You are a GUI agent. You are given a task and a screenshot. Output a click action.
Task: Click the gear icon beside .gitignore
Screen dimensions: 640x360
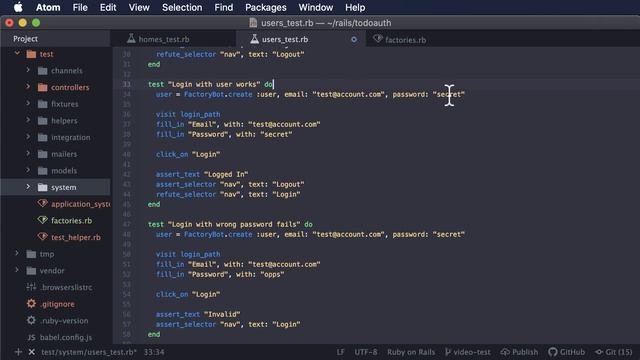pyautogui.click(x=31, y=304)
